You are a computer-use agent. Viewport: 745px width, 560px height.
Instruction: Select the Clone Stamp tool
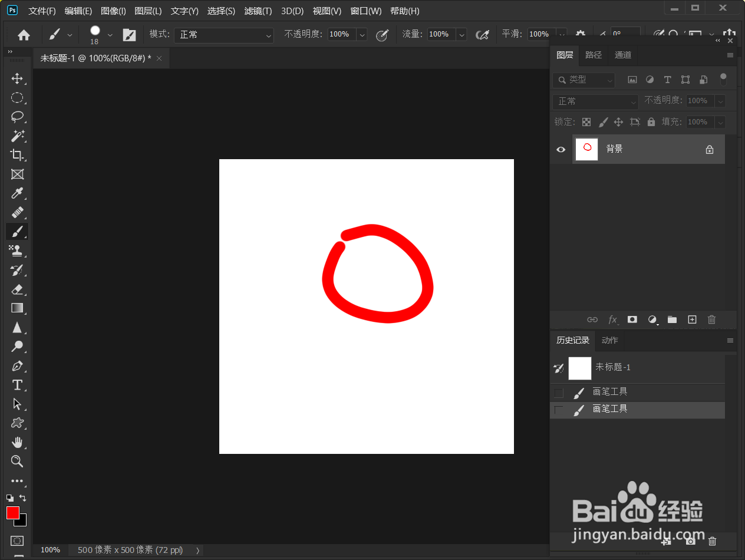click(x=17, y=251)
